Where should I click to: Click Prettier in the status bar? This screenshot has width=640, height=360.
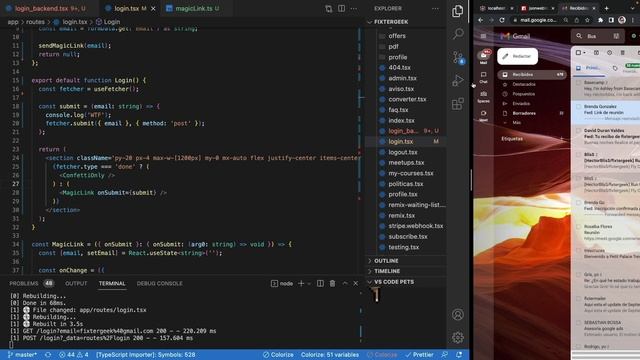coord(419,355)
